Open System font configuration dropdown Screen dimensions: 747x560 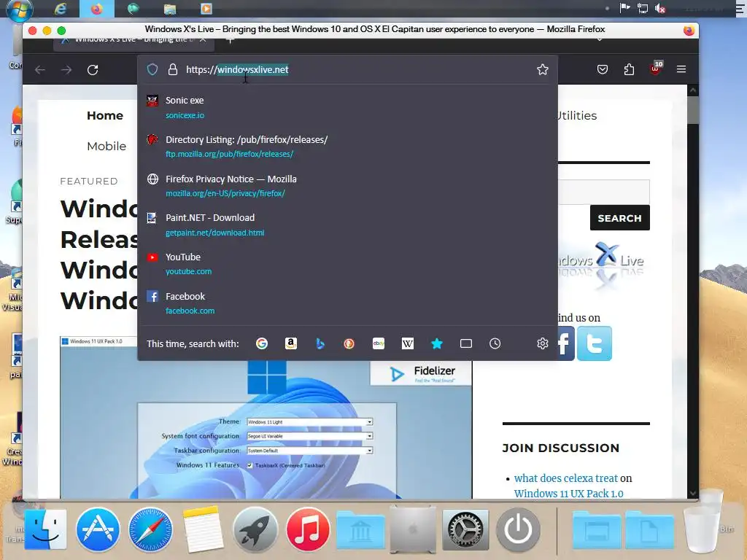(309, 436)
